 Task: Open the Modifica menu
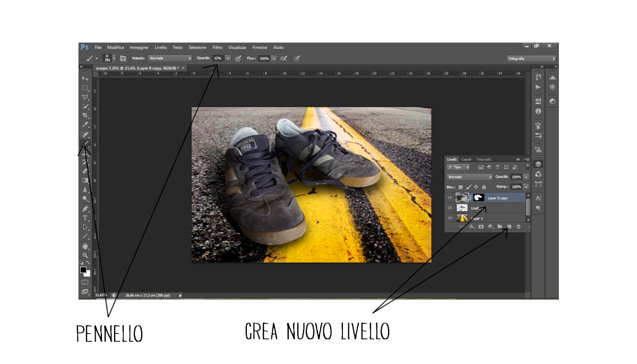coord(115,47)
